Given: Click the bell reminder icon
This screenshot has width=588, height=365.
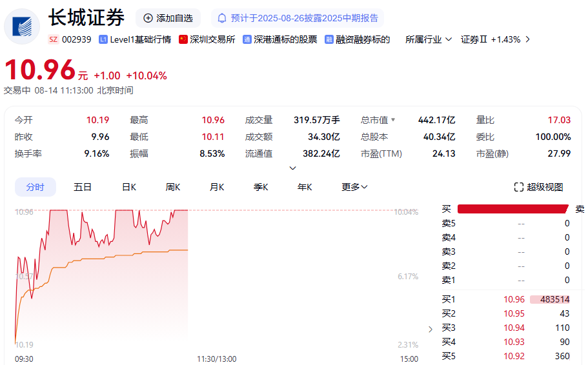Looking at the screenshot, I should (223, 18).
